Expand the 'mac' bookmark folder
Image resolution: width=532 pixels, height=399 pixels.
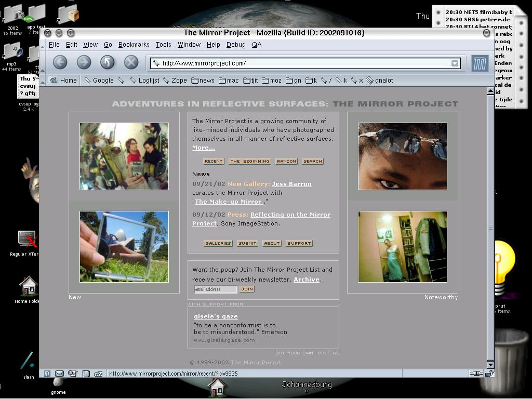(x=229, y=81)
